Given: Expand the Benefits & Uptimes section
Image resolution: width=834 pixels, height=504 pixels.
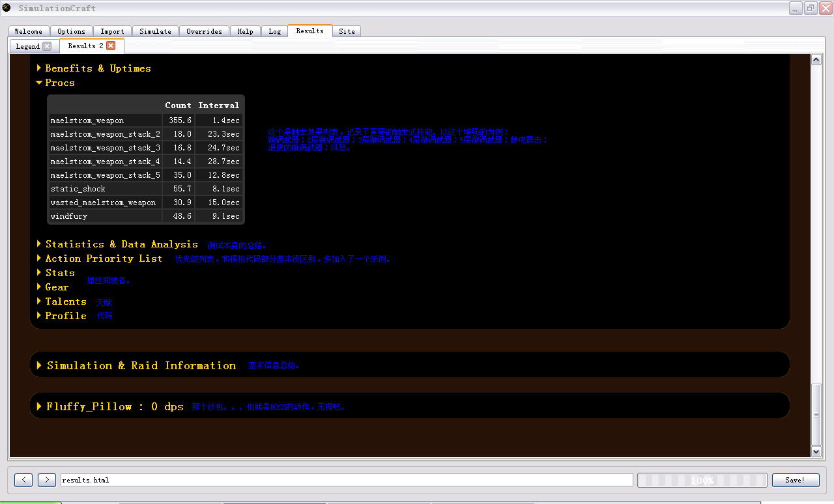Looking at the screenshot, I should coord(98,68).
